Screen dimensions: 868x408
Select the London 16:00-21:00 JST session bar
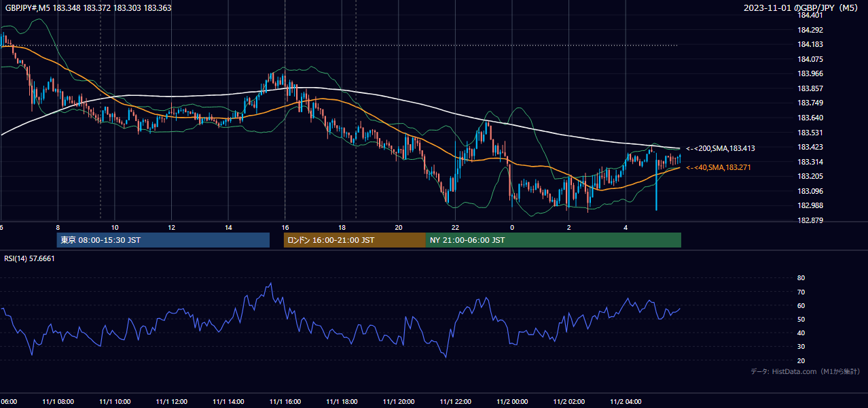point(355,240)
